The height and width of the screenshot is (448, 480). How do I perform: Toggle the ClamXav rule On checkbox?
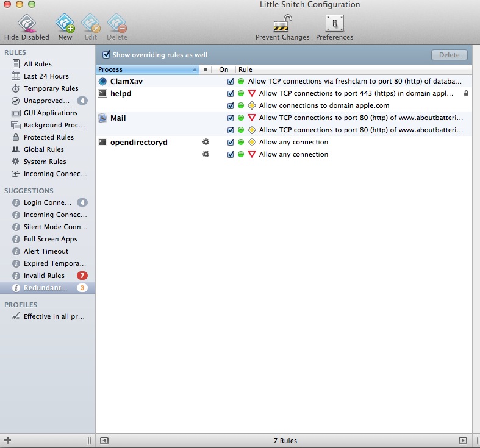tap(231, 81)
